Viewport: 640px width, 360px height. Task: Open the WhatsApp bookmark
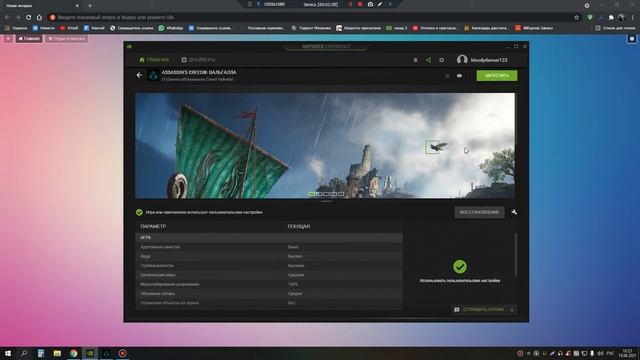[x=171, y=28]
